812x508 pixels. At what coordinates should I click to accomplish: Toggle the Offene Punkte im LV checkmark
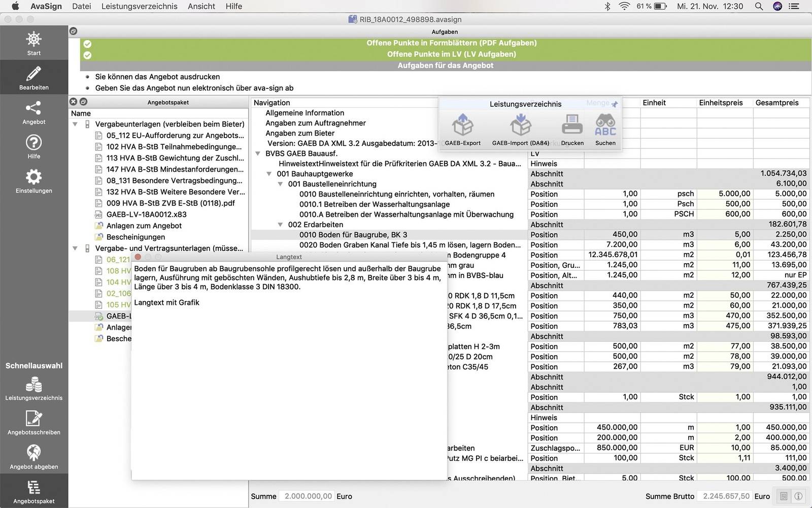87,55
